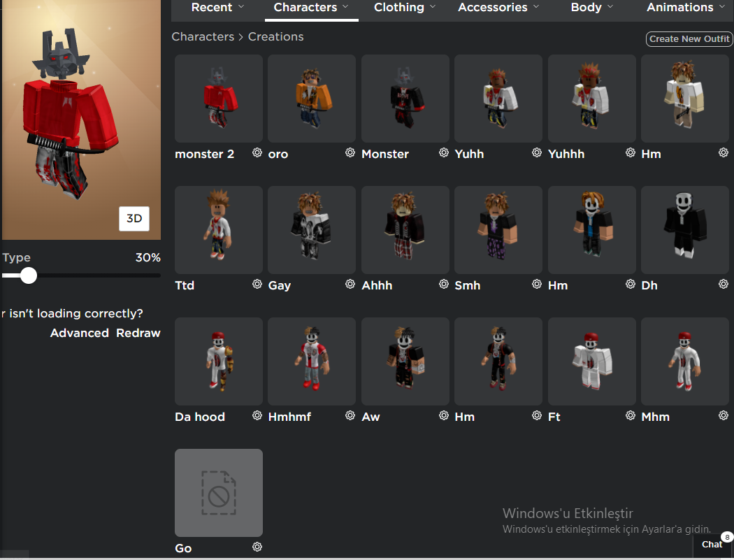Expand the Clothing dropdown menu
This screenshot has width=734, height=560.
(405, 8)
